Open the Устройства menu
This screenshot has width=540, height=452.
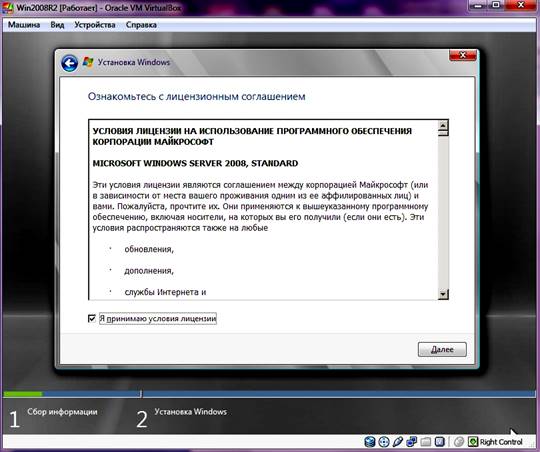click(95, 25)
